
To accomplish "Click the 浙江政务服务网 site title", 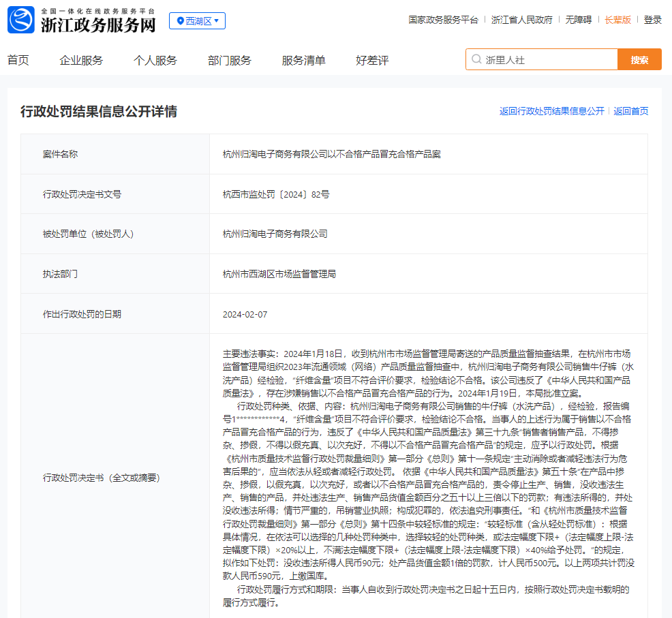I will [x=98, y=25].
